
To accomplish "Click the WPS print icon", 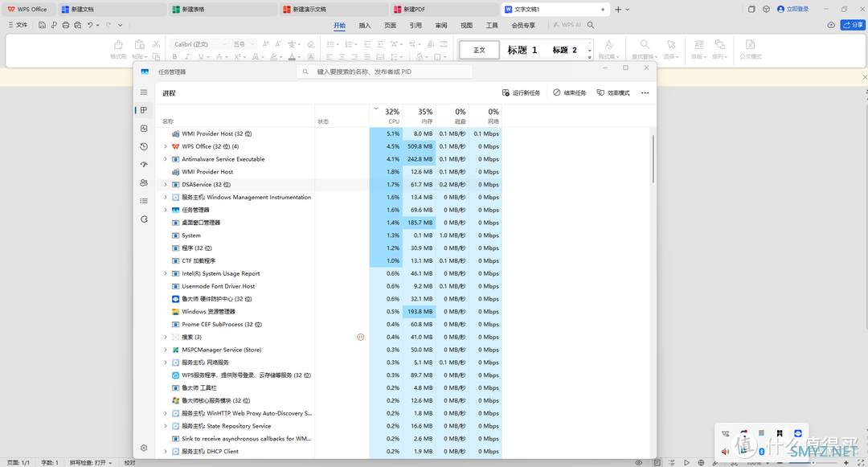I will click(66, 25).
